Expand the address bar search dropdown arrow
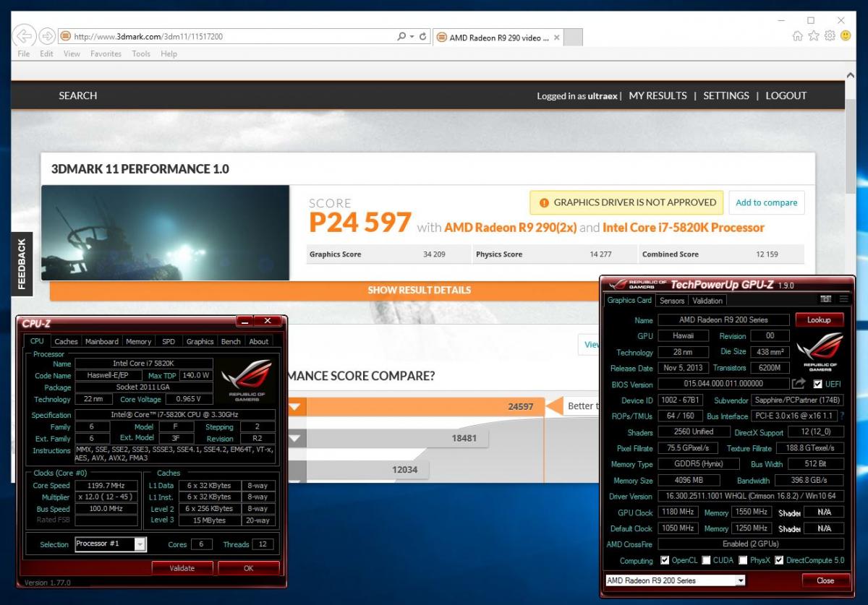 point(412,36)
